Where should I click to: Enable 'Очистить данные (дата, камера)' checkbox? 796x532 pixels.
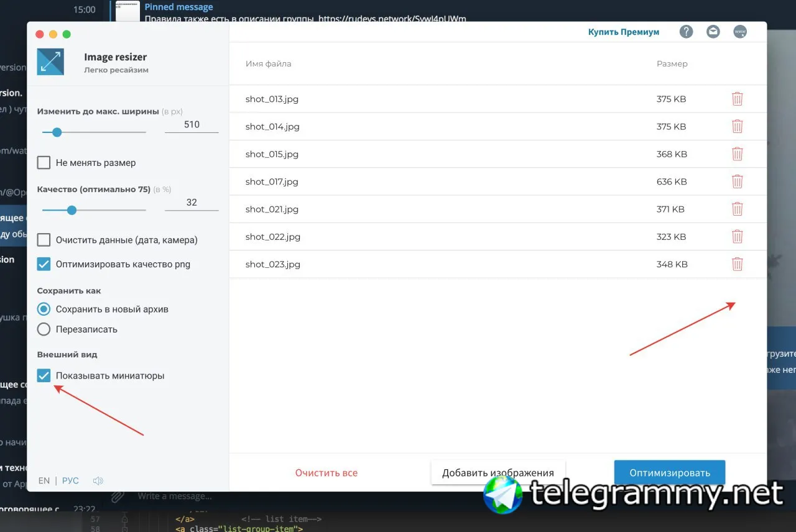pyautogui.click(x=44, y=240)
